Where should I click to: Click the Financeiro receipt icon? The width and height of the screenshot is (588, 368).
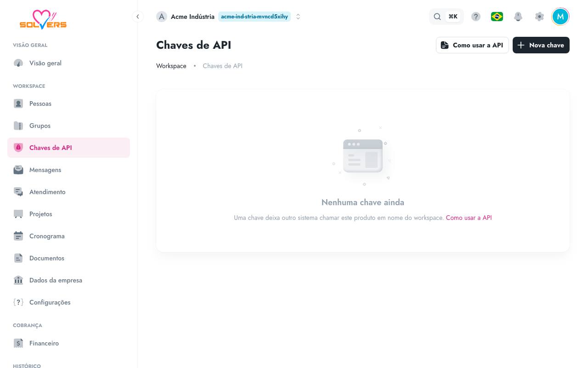coord(18,343)
